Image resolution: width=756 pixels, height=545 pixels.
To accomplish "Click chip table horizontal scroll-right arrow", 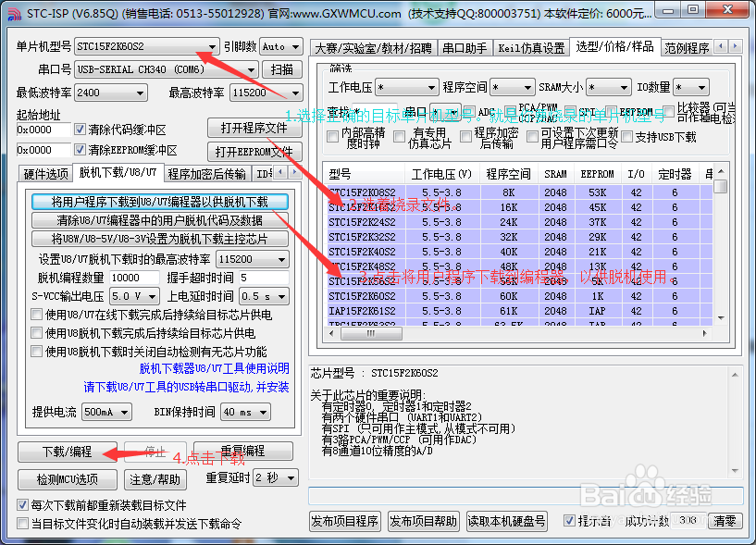I will (705, 333).
